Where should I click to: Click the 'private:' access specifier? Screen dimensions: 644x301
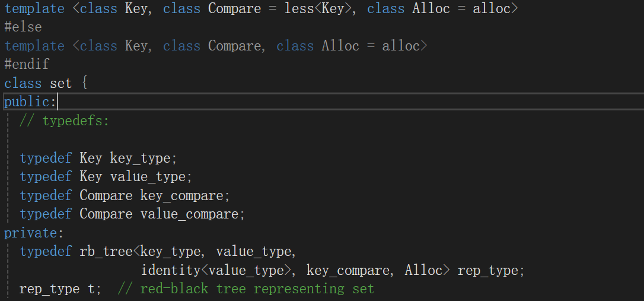click(x=34, y=233)
